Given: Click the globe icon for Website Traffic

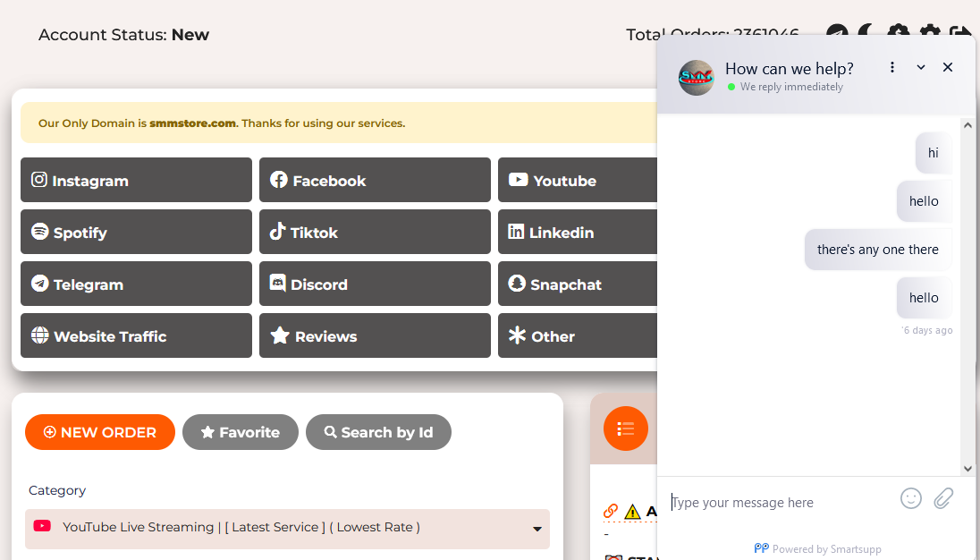Looking at the screenshot, I should pyautogui.click(x=40, y=335).
